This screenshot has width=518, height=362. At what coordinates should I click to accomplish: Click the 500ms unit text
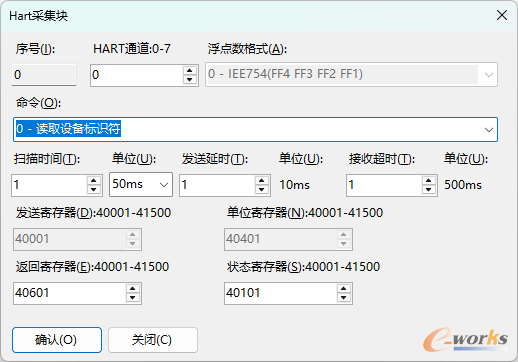pyautogui.click(x=463, y=185)
